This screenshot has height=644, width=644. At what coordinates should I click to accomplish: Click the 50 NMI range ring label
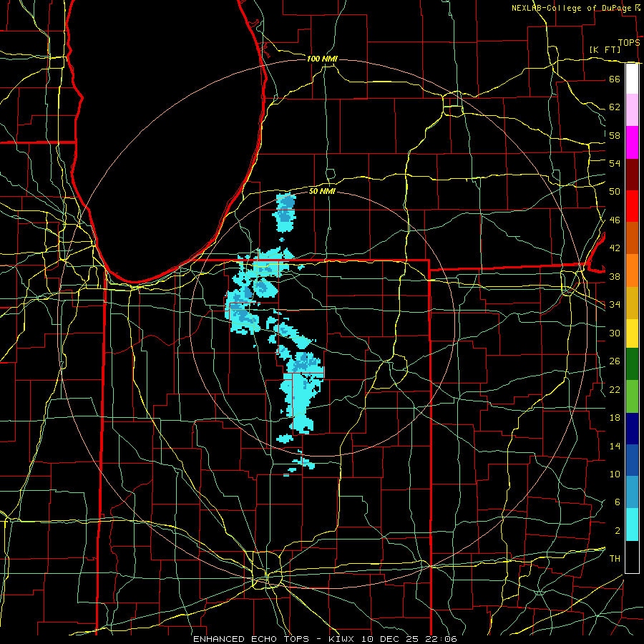click(x=322, y=191)
